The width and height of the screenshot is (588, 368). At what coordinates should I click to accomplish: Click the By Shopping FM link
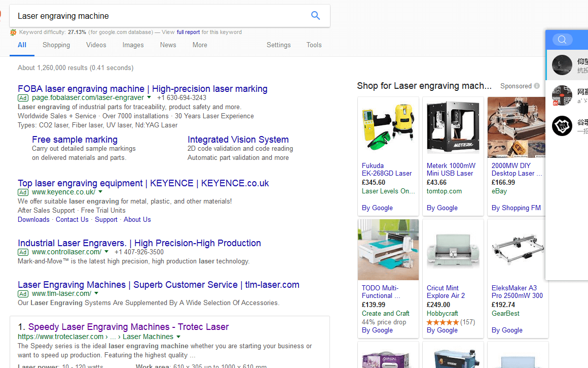click(516, 208)
